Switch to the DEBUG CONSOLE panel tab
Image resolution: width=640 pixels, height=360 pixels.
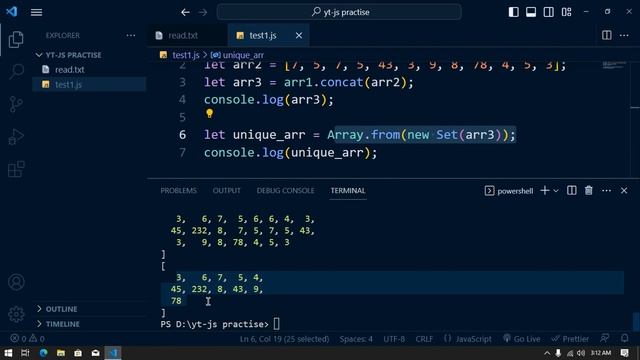tap(285, 191)
